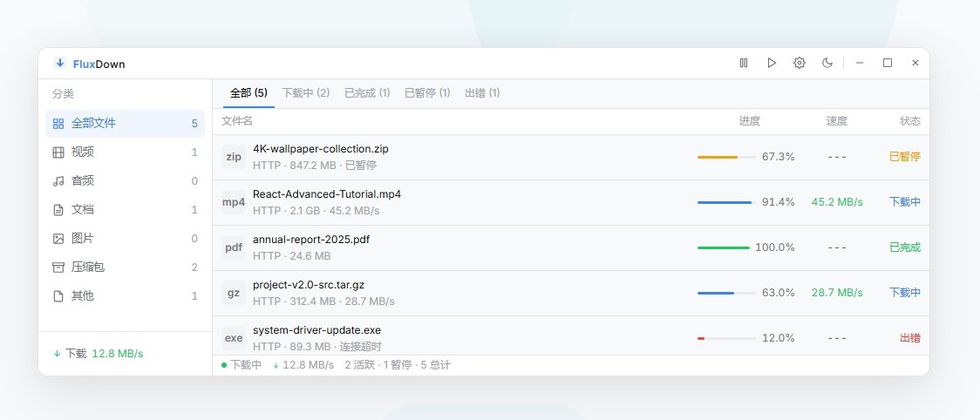Click the green 下载中 status bar indicator
This screenshot has width=980, height=420.
[242, 365]
